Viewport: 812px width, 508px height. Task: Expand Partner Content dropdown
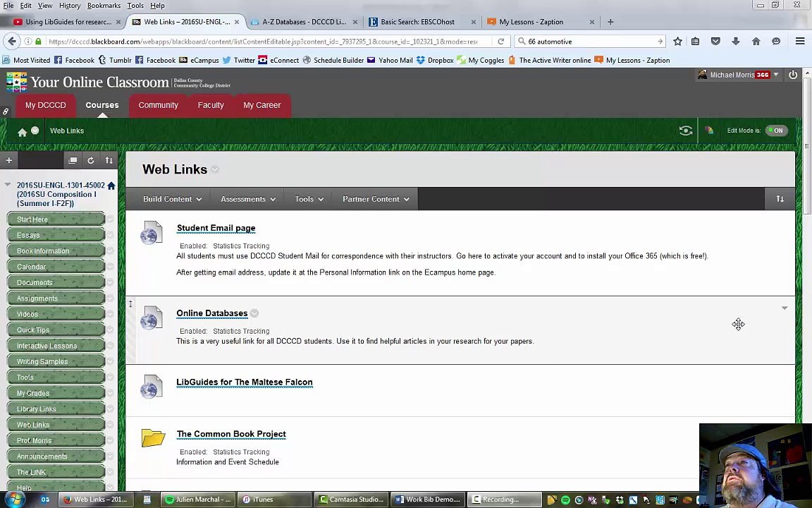[x=376, y=199]
